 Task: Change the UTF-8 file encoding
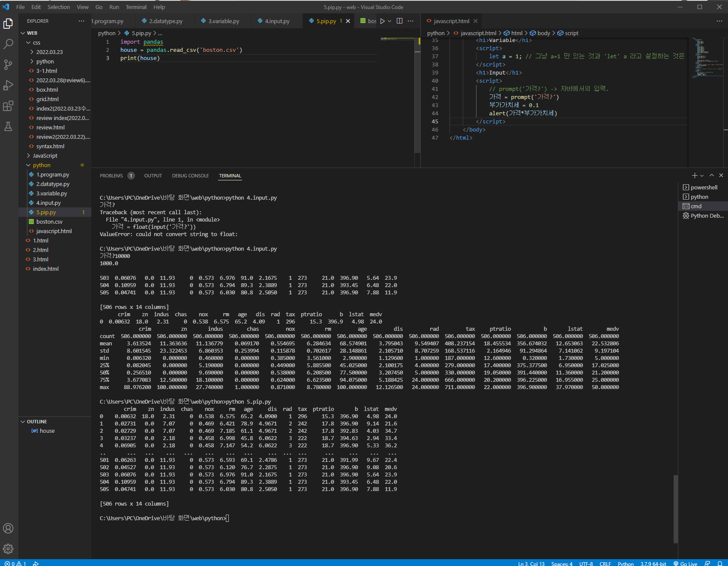(586, 563)
